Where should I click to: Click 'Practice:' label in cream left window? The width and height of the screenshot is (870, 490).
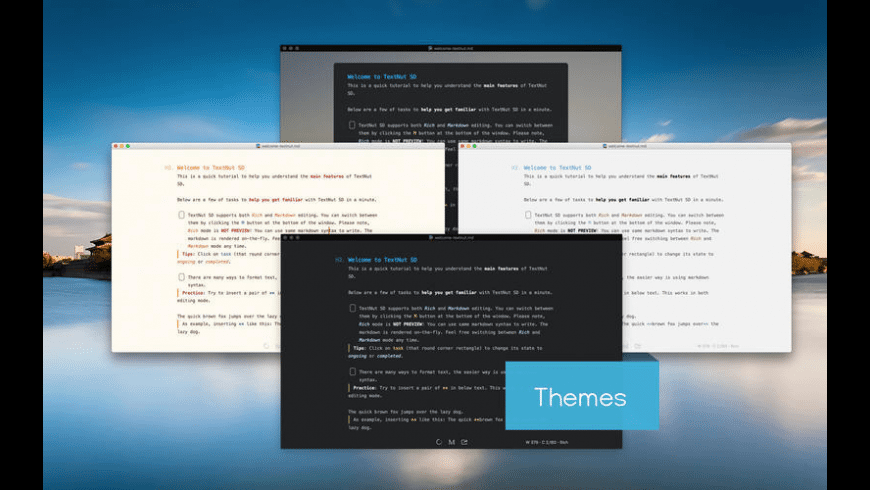pos(194,292)
